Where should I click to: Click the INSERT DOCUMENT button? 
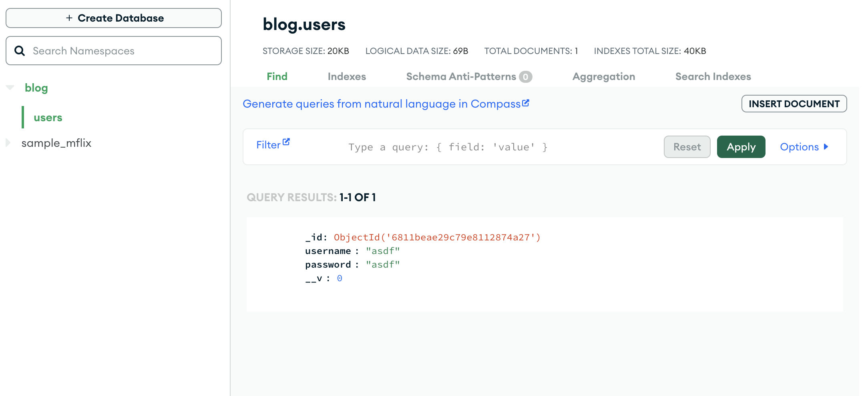point(794,104)
